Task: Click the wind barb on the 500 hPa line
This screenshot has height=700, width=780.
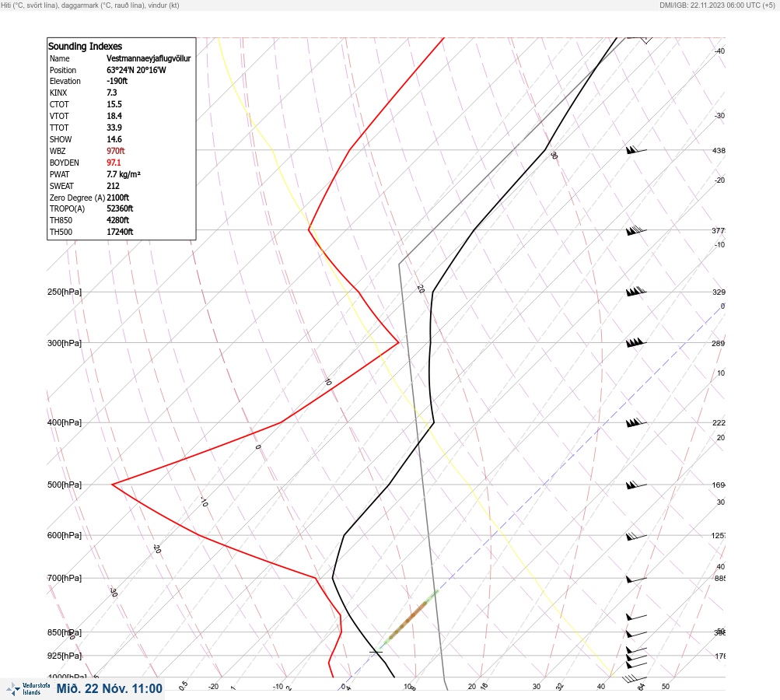Action: pos(636,485)
